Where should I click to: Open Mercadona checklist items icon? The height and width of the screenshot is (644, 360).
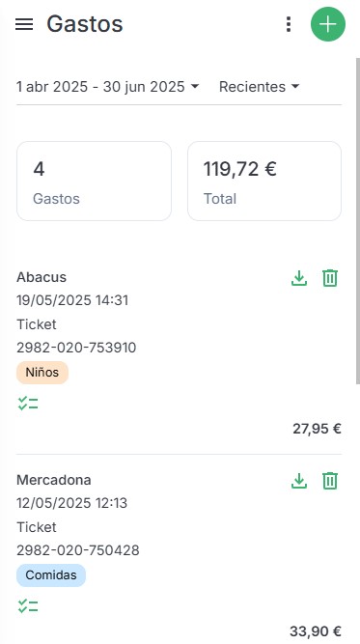pyautogui.click(x=28, y=605)
